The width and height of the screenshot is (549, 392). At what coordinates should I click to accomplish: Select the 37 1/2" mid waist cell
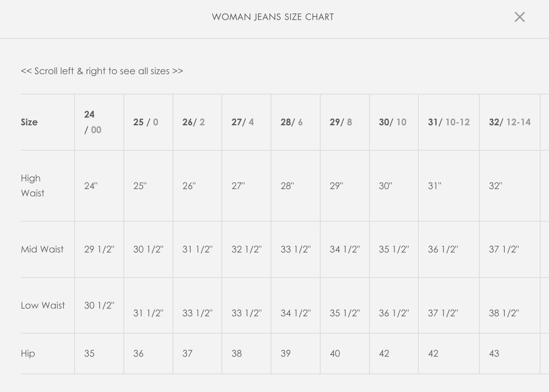point(504,249)
